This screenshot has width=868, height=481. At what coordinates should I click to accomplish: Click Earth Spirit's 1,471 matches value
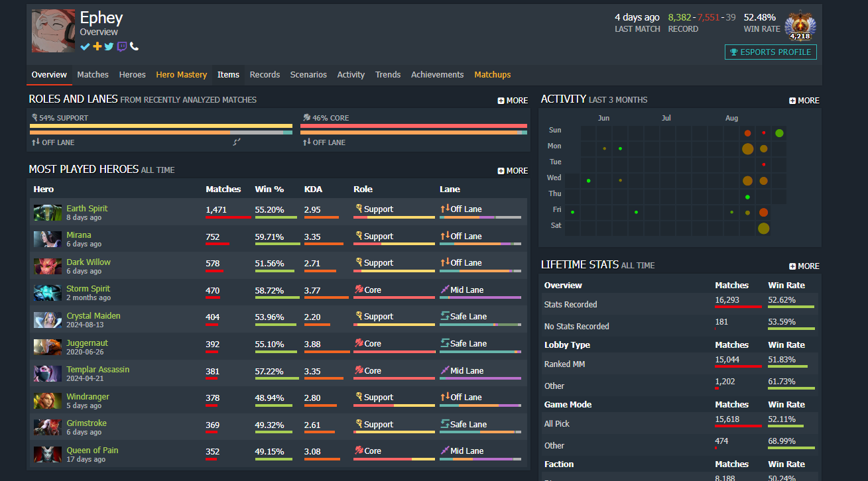pyautogui.click(x=216, y=209)
